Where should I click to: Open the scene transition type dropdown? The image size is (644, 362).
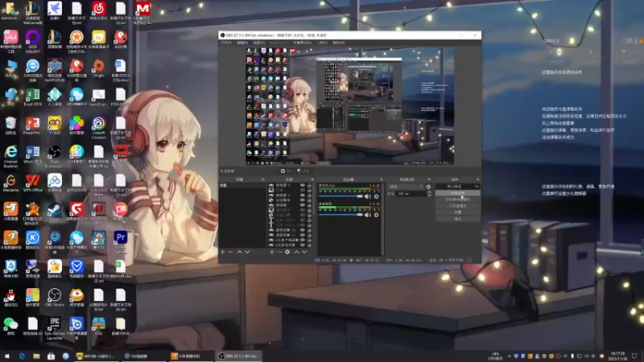tap(406, 187)
